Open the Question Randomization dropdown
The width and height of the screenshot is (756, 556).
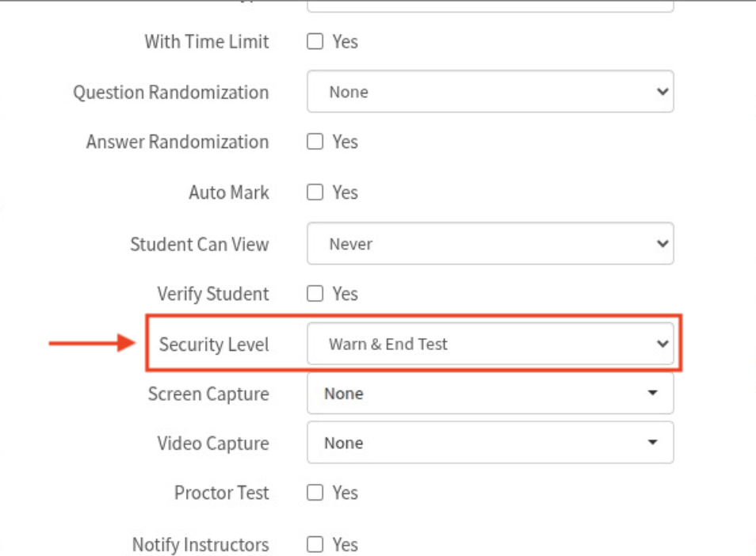490,92
